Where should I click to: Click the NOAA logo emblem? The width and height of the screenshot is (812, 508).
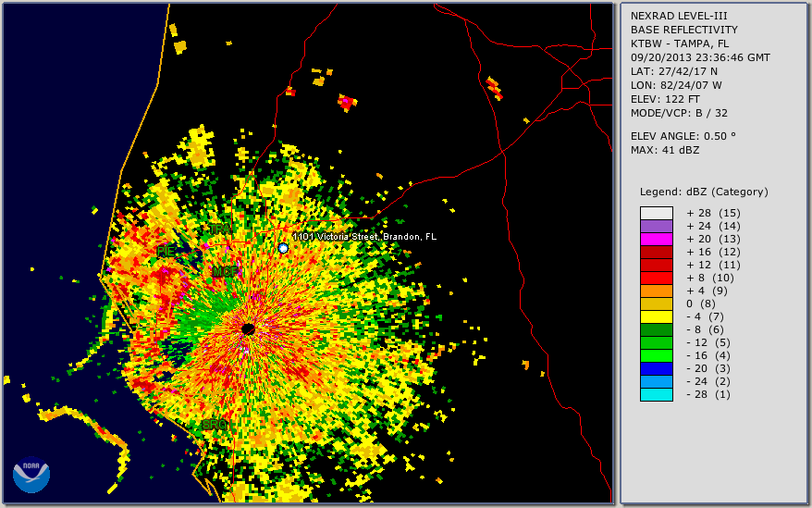(x=31, y=474)
